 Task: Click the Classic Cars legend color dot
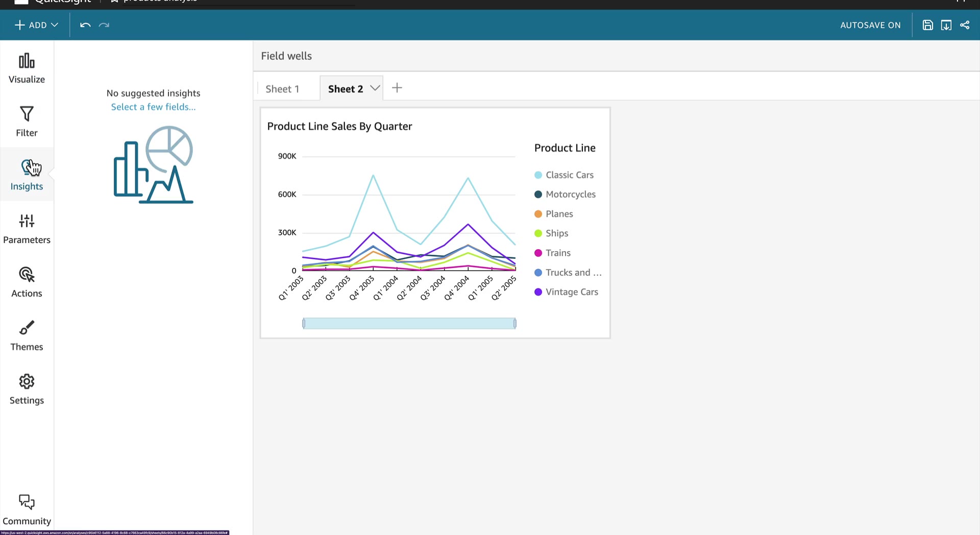tap(538, 175)
